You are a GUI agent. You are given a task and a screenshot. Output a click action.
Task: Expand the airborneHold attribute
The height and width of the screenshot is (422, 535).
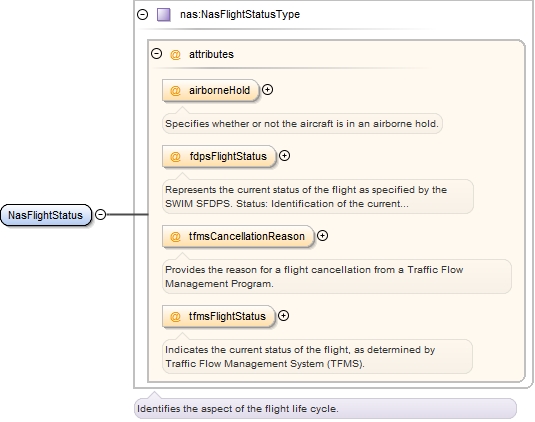coord(268,90)
